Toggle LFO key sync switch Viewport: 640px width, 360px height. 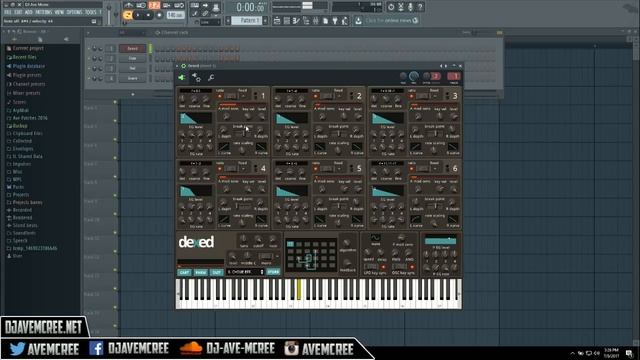click(371, 267)
